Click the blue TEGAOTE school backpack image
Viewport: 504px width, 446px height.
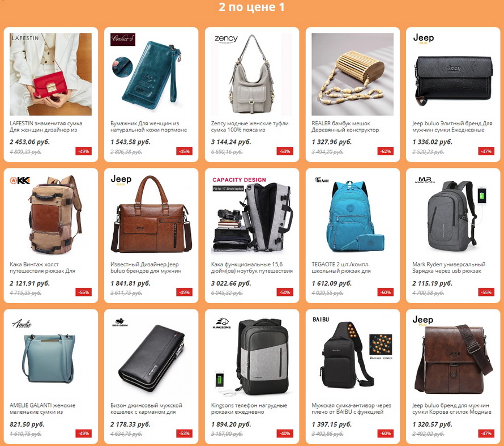(352, 215)
